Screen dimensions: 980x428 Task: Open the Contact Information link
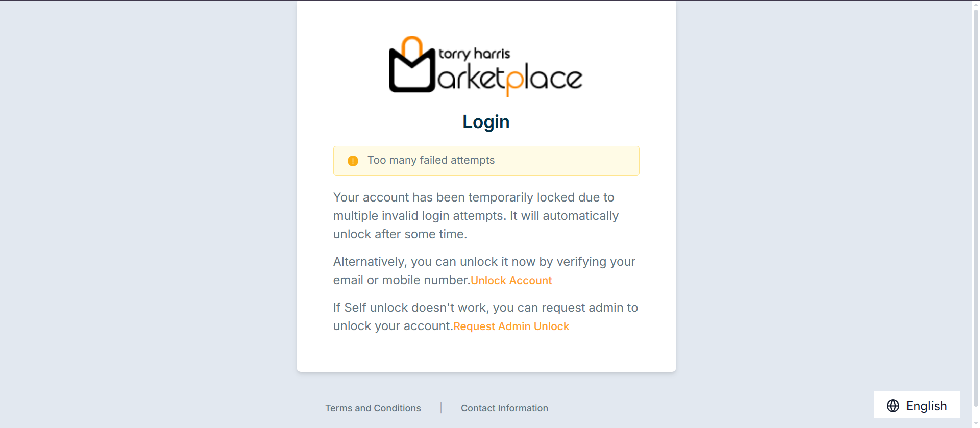[504, 408]
